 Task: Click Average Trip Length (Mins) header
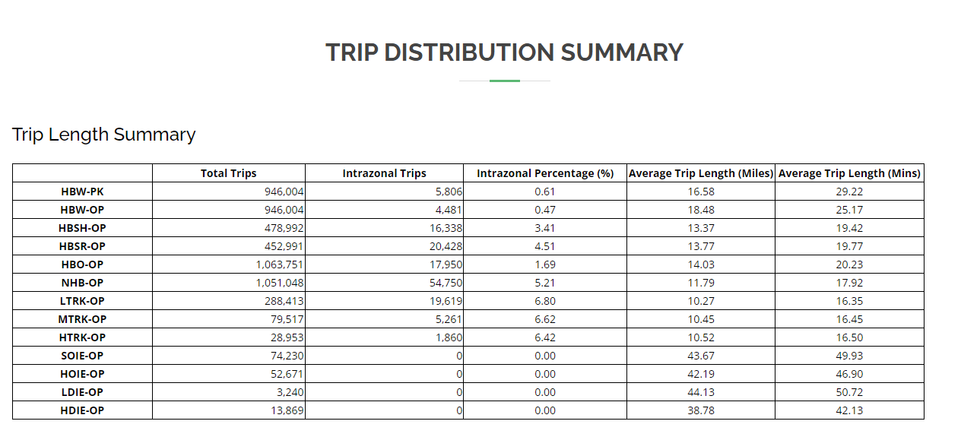point(849,173)
